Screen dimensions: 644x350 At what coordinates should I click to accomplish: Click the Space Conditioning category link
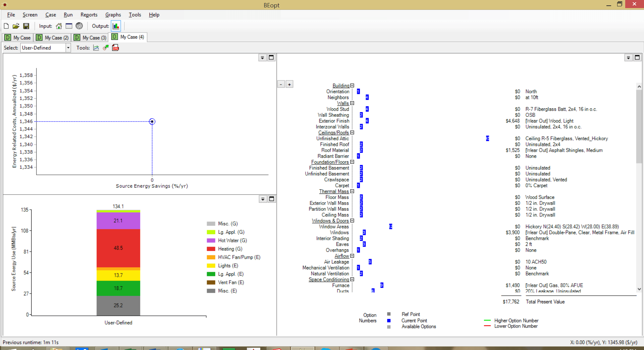pyautogui.click(x=329, y=280)
